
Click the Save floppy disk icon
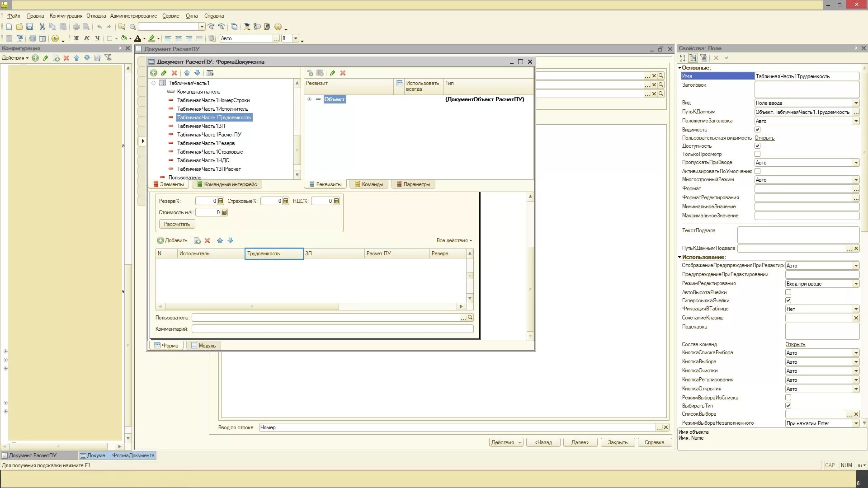tap(30, 27)
